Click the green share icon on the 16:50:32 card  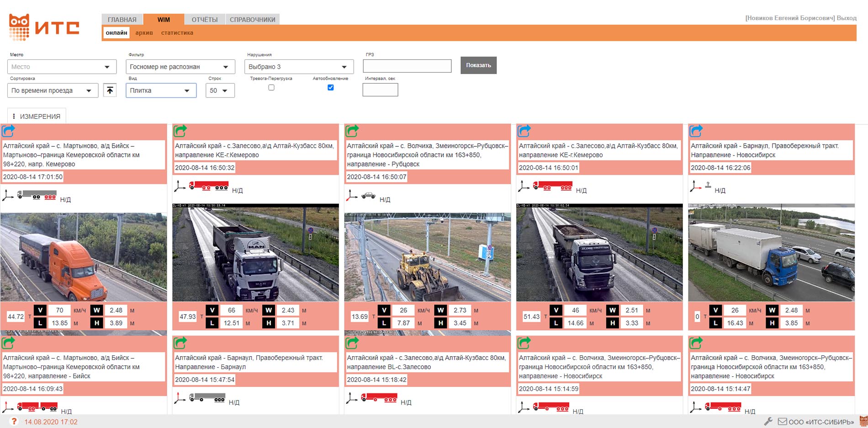(x=180, y=131)
